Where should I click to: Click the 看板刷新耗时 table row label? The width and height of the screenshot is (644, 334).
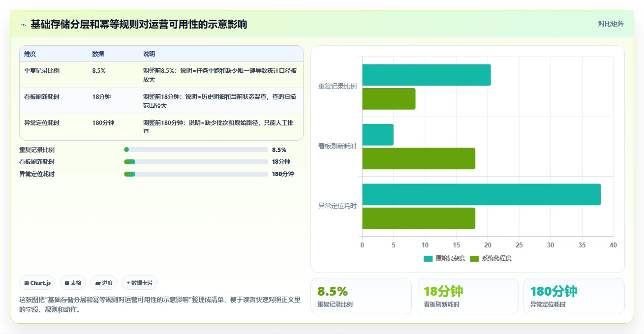[42, 96]
